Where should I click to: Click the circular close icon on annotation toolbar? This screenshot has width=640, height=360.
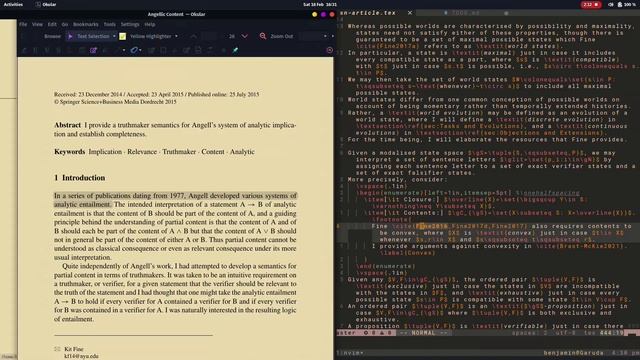point(329,50)
